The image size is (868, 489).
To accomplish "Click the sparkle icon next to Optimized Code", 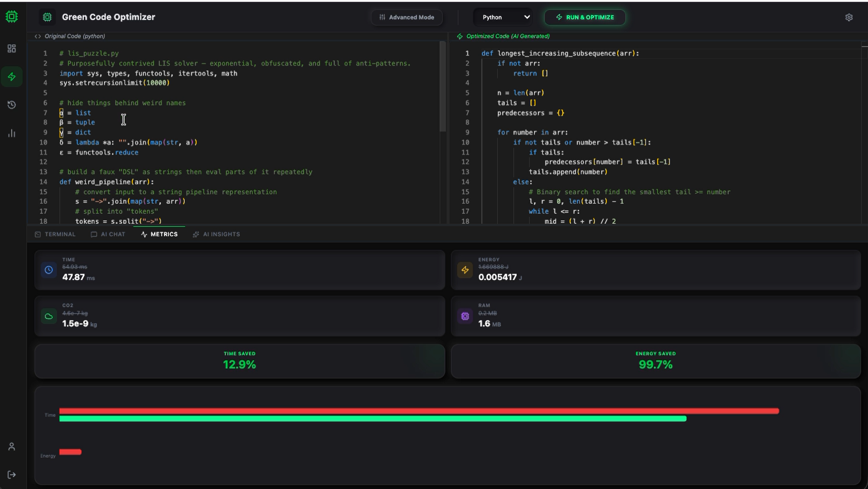I will coord(460,36).
